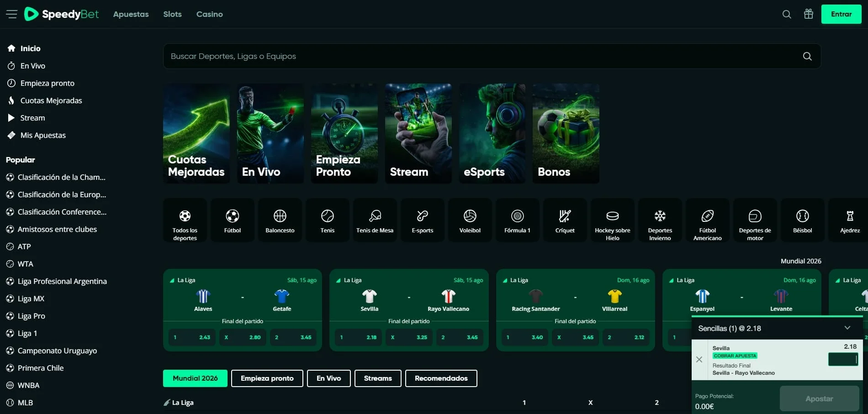Open Clasificación de la Champions league link
The height and width of the screenshot is (414, 868).
[56, 177]
